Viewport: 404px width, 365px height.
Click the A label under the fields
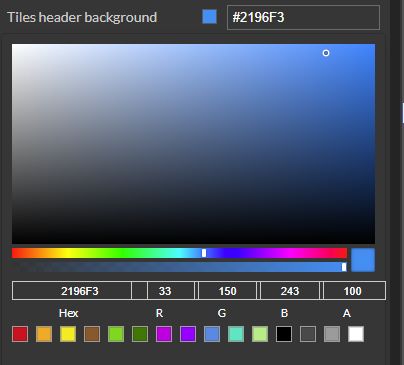[x=347, y=313]
